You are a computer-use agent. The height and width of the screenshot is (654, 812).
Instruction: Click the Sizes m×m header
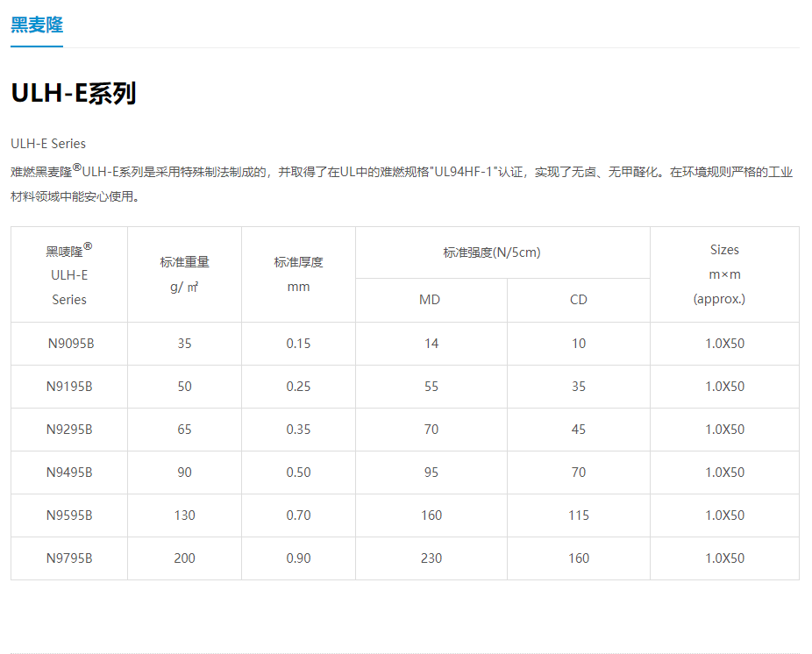pyautogui.click(x=724, y=274)
